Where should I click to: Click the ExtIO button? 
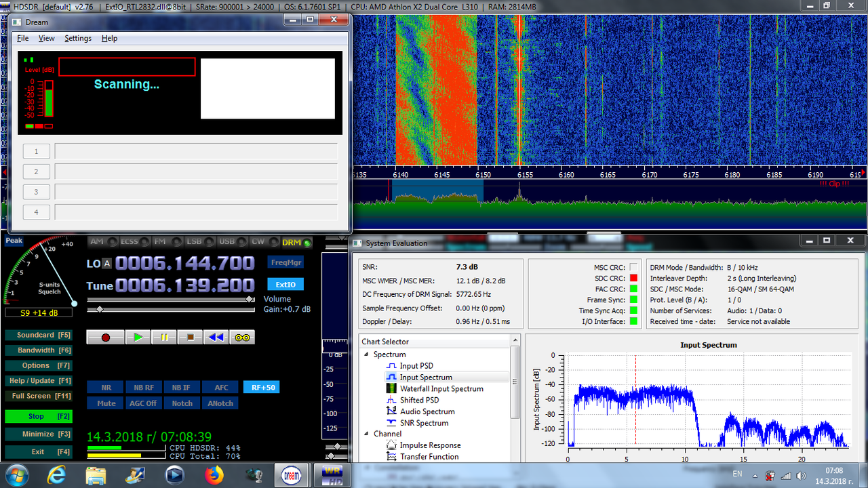coord(285,284)
